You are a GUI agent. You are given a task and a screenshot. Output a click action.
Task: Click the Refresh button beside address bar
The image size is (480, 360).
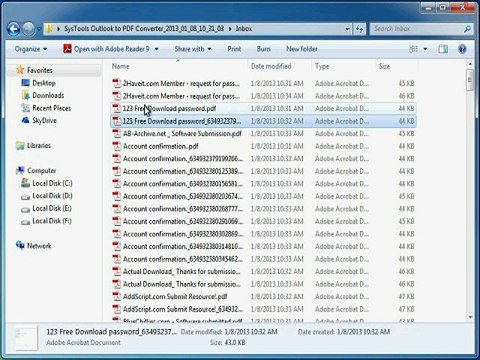[x=359, y=29]
